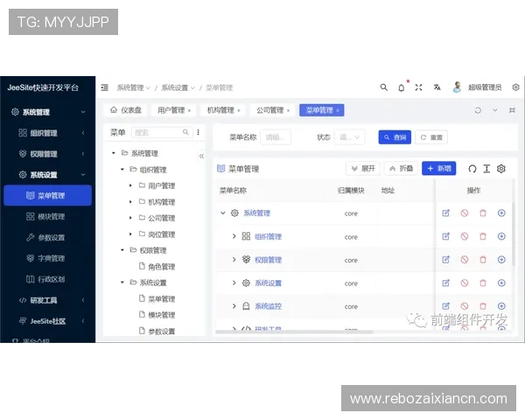Edit the 系统管理 row with pencil icon
Screen dimensions: 525x420
(x=445, y=213)
